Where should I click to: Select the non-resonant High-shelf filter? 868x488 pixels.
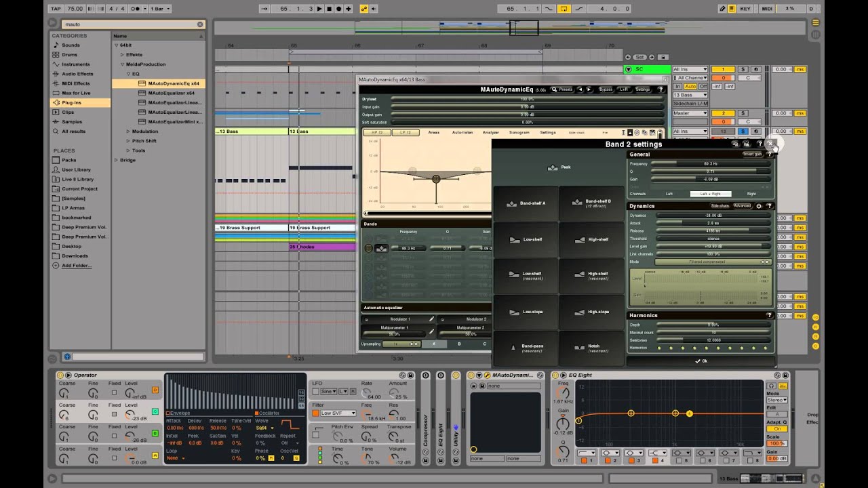click(x=591, y=239)
